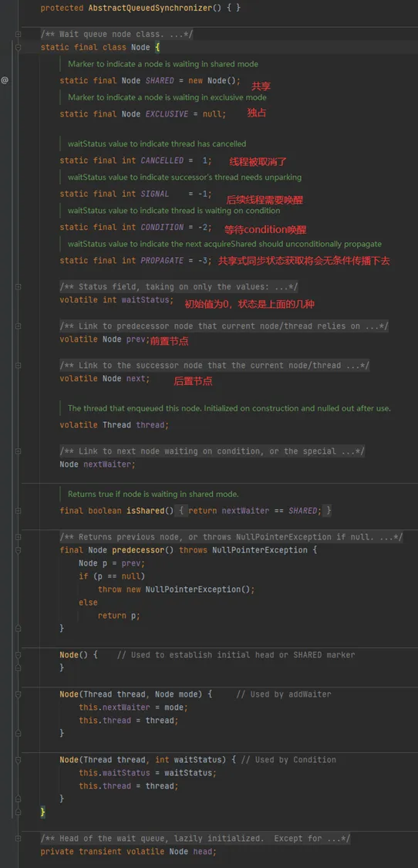
Task: Click the highlighted closing brace of Node class
Action: [42, 812]
